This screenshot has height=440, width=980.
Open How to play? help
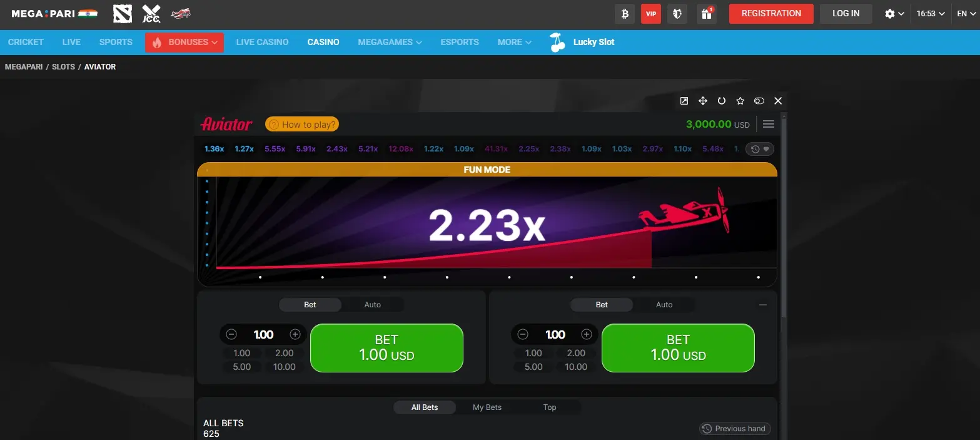[302, 124]
